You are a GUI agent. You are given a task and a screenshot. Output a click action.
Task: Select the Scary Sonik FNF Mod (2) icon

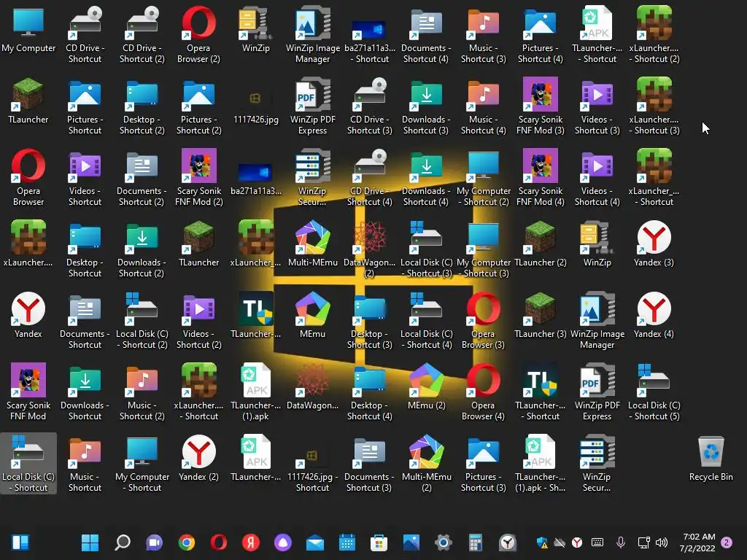tap(198, 178)
